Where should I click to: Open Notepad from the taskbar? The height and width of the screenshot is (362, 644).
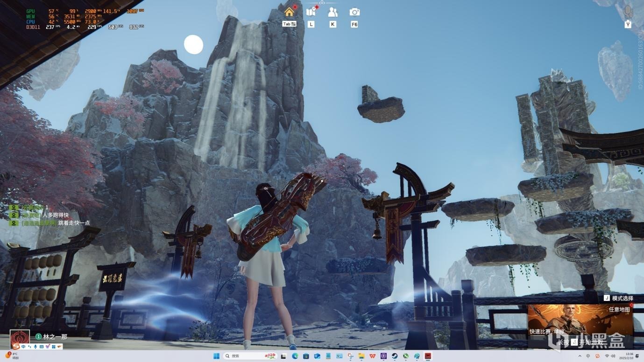tap(328, 356)
